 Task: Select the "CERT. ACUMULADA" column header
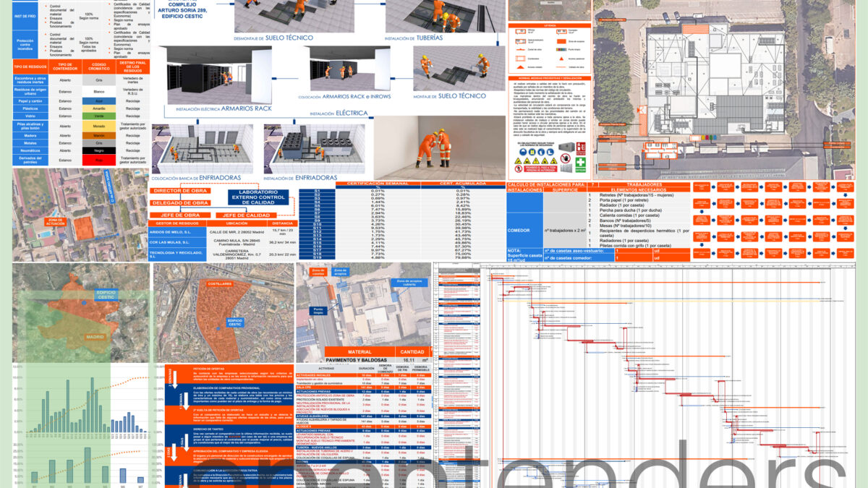coord(463,184)
